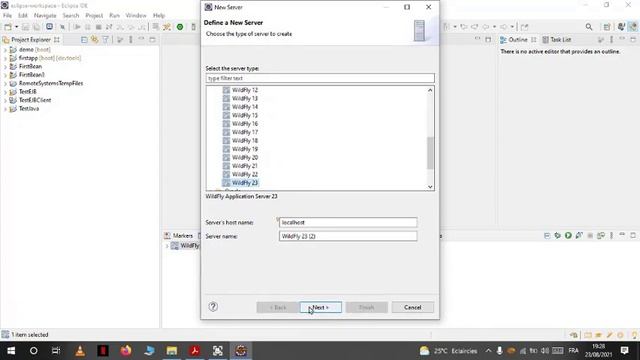The width and height of the screenshot is (640, 360).
Task: Click the green Run button in main toolbar
Action: click(180, 27)
